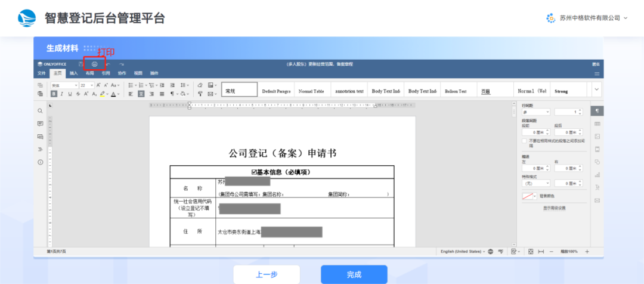The width and height of the screenshot is (644, 284).
Task: Expand the styles gallery
Action: pyautogui.click(x=597, y=89)
